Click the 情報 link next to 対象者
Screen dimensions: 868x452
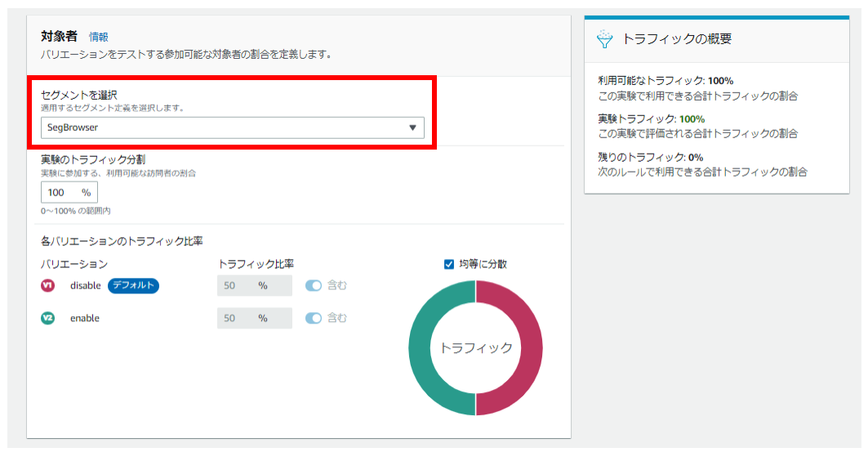pos(99,37)
